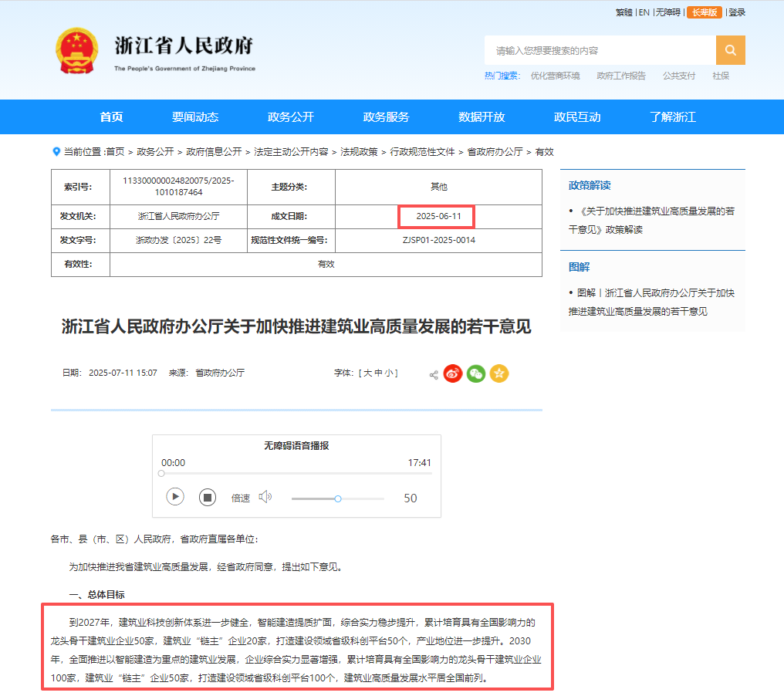This screenshot has height=696, width=784.
Task: Open the 倍速 playback speed selector
Action: tap(241, 498)
